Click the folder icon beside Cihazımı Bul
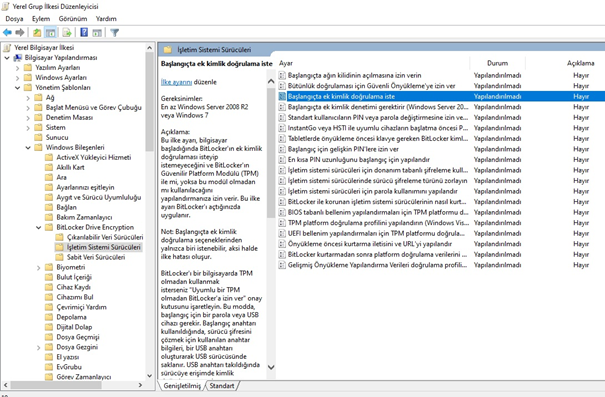Viewport: 605px width, 397px height. tap(49, 297)
